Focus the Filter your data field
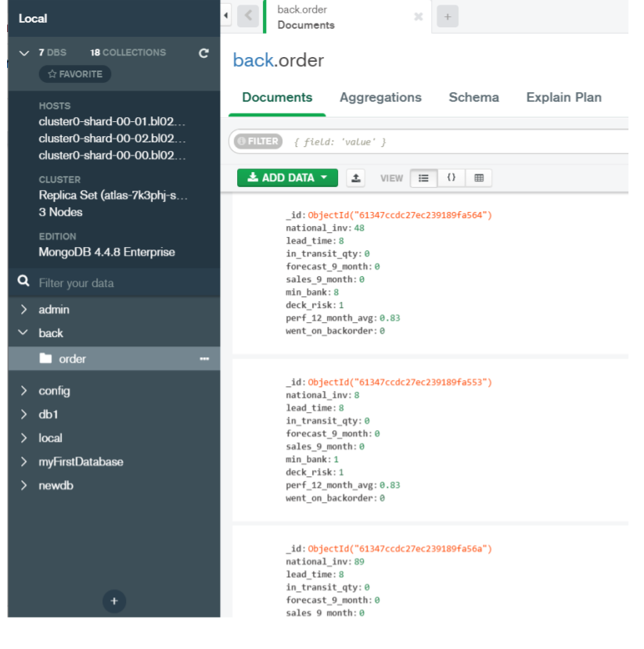644x649 pixels. pyautogui.click(x=124, y=283)
